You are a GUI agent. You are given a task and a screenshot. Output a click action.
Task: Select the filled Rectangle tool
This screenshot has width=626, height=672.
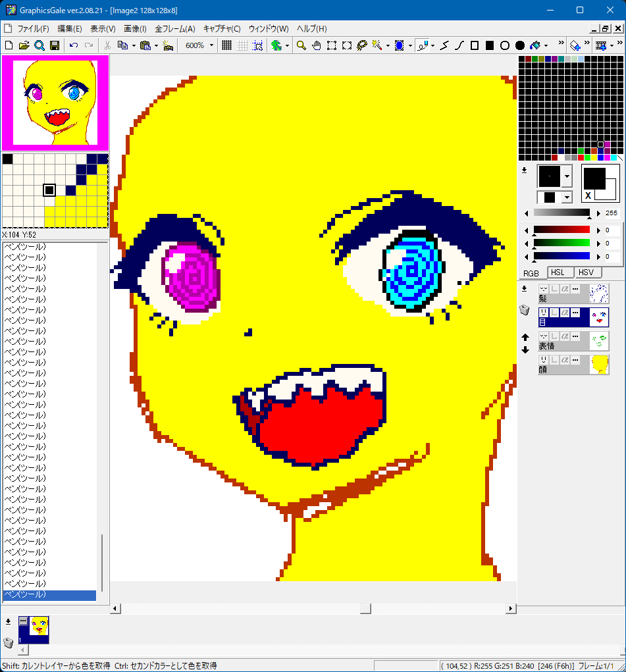click(x=490, y=45)
